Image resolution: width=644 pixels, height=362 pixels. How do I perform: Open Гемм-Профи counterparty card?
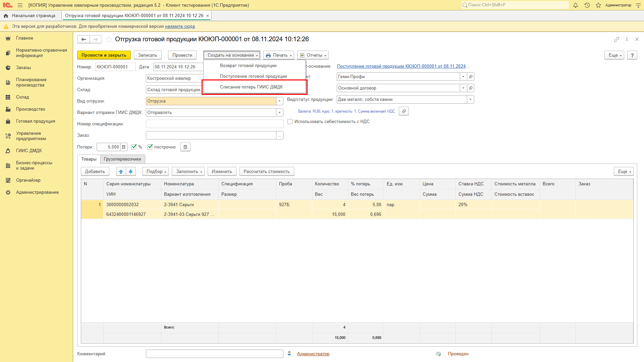click(471, 77)
